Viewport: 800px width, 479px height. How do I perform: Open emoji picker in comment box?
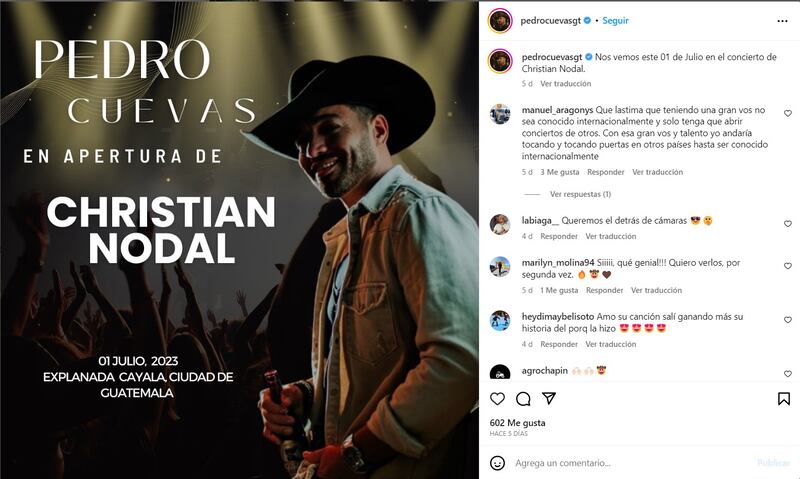coord(497,463)
